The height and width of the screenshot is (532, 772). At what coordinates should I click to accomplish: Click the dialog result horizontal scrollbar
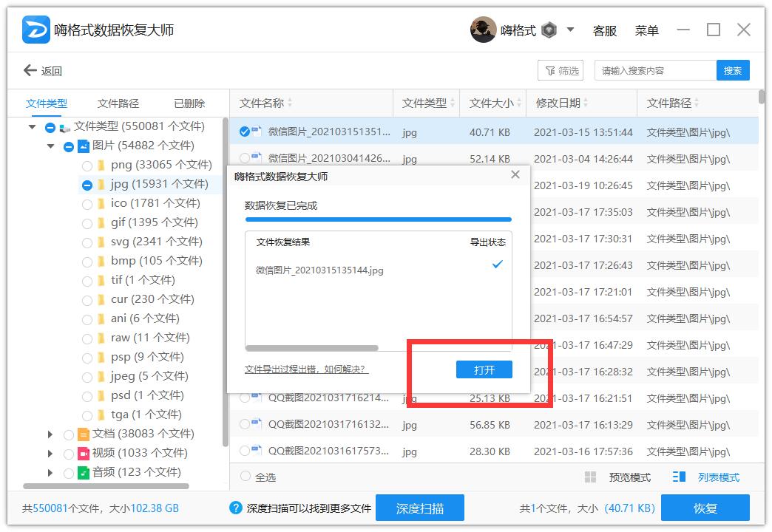click(x=311, y=348)
